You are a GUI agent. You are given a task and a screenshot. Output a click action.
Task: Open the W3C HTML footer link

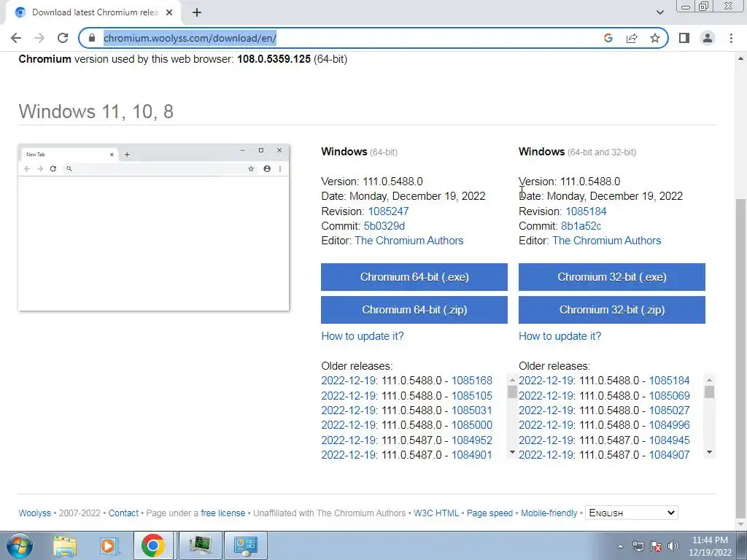(436, 513)
